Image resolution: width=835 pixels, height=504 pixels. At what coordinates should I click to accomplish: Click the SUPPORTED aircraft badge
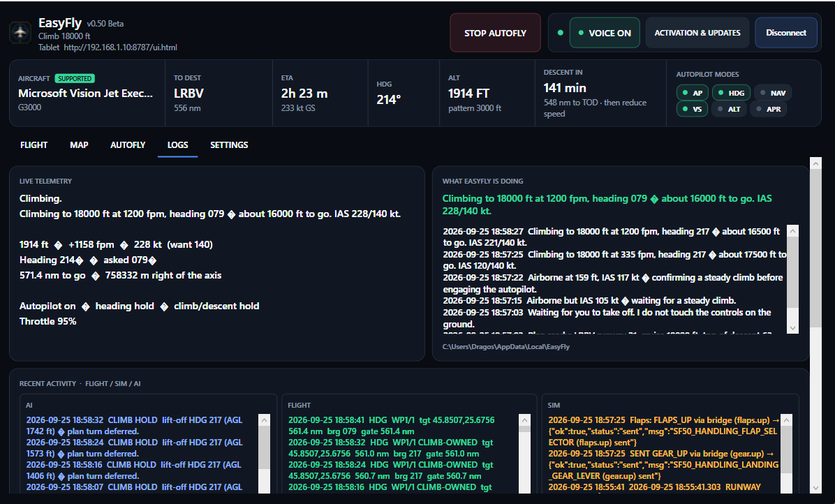[75, 78]
